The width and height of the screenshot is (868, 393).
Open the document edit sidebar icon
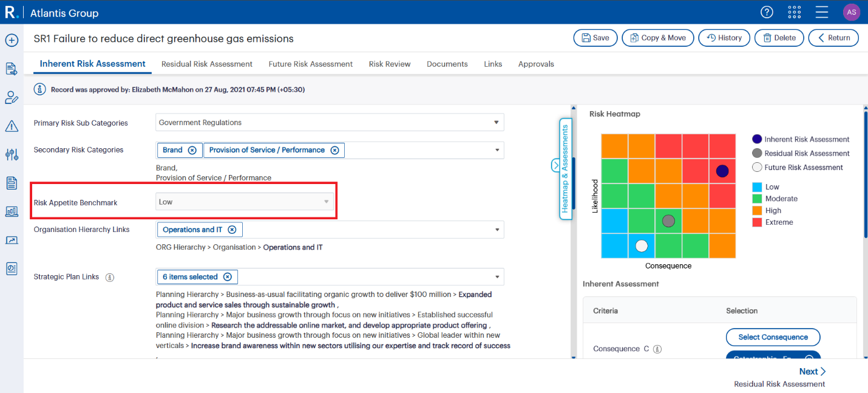coord(12,69)
